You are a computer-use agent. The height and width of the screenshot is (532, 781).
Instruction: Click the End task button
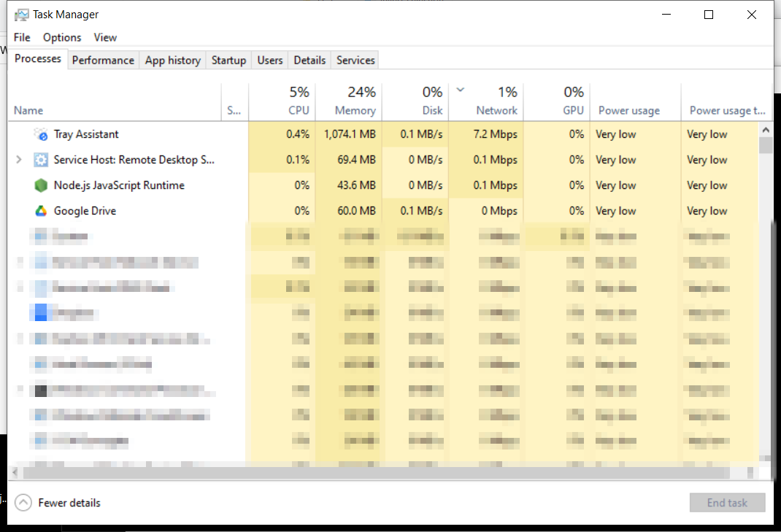(727, 503)
